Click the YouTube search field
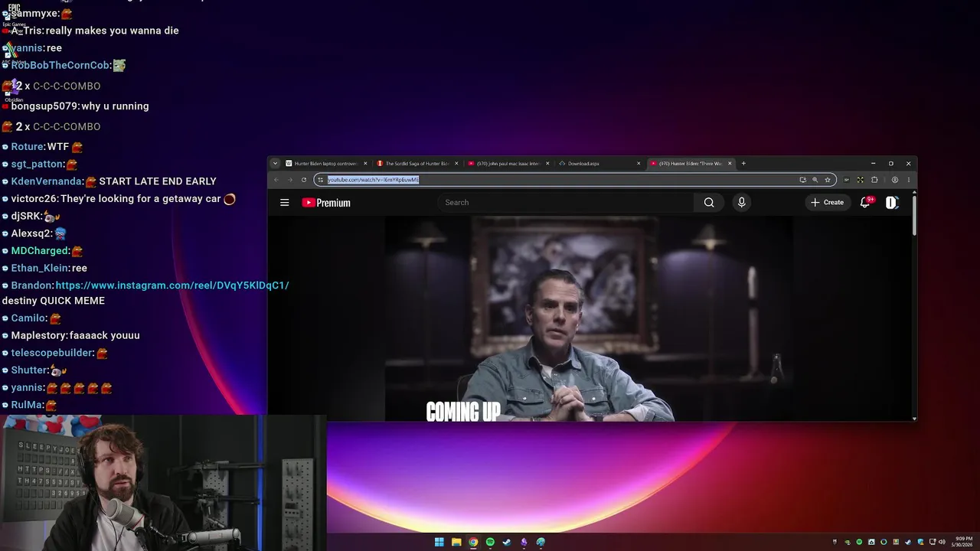 coord(566,203)
